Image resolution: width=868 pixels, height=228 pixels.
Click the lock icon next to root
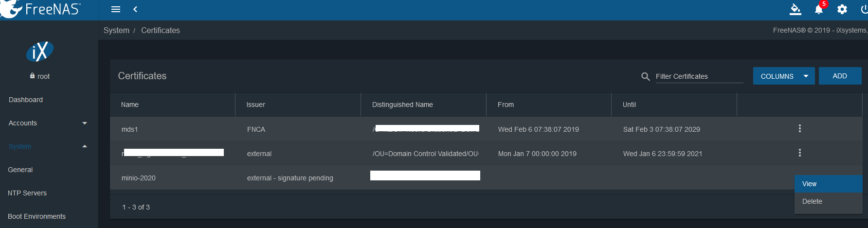coord(32,76)
